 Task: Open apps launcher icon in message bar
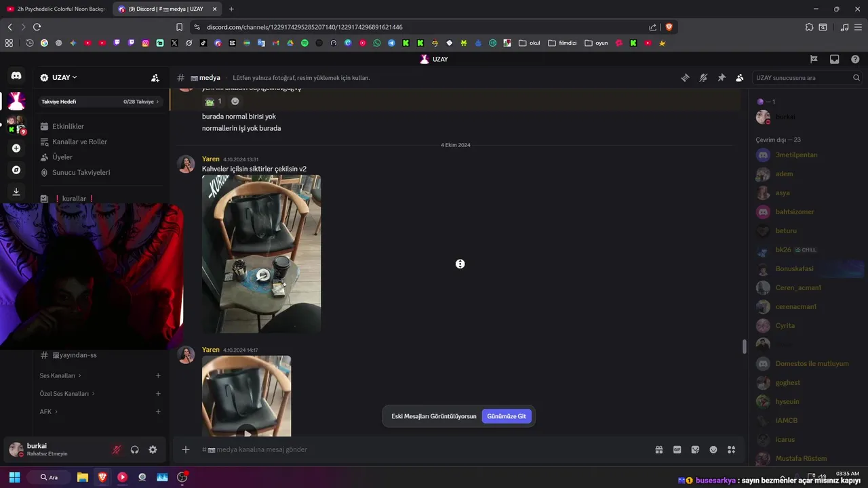click(x=731, y=449)
